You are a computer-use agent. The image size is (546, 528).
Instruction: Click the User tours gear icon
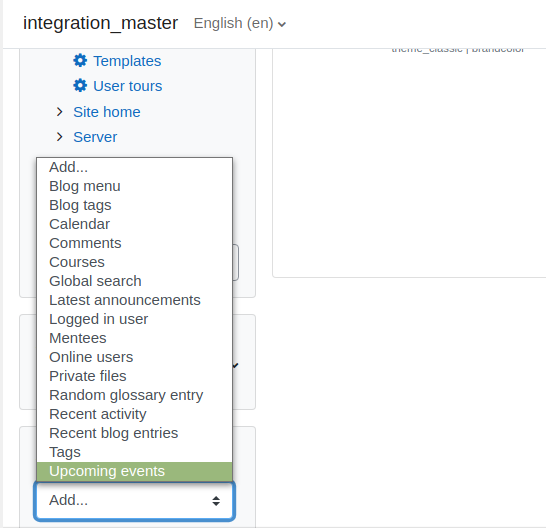click(x=80, y=86)
